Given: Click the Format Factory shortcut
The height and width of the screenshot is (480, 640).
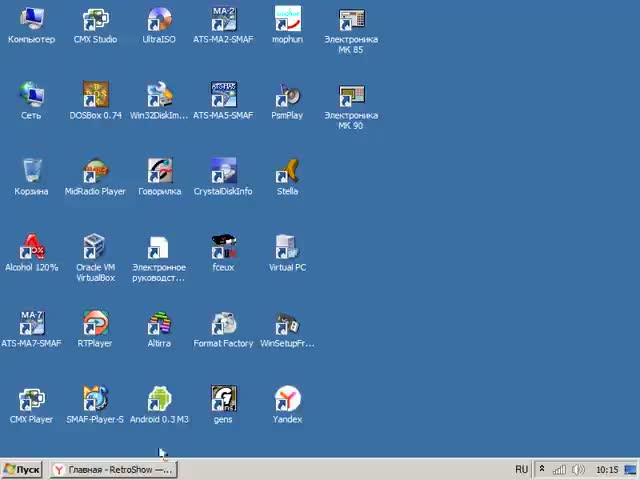Looking at the screenshot, I should [223, 324].
